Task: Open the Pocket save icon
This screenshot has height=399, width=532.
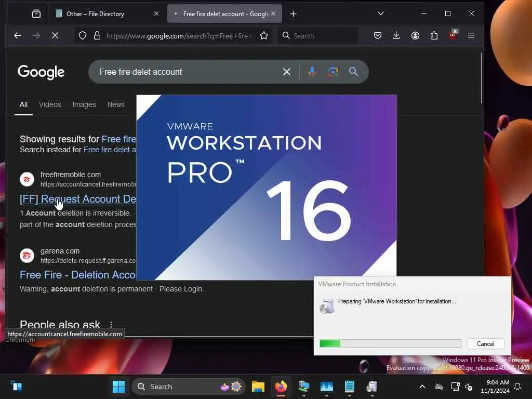Action: 378,35
